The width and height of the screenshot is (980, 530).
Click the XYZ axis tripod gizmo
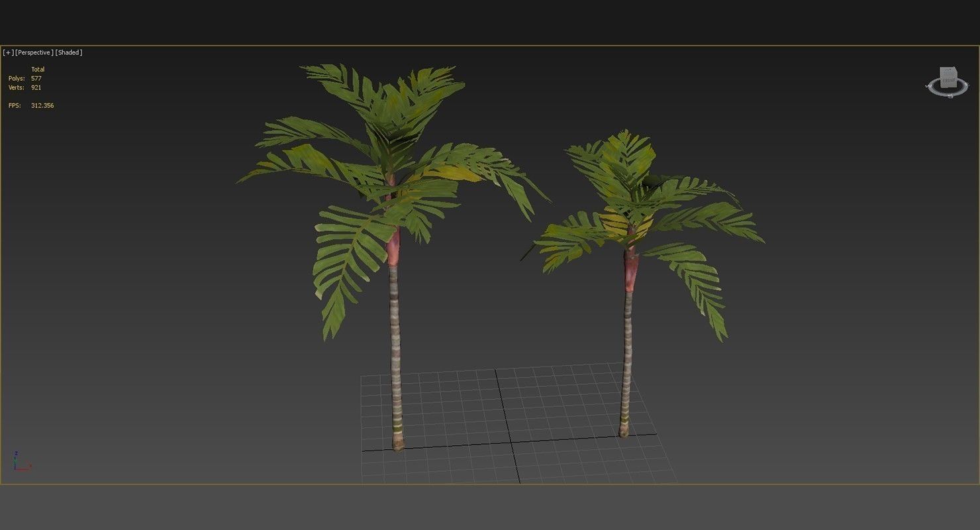click(x=21, y=461)
